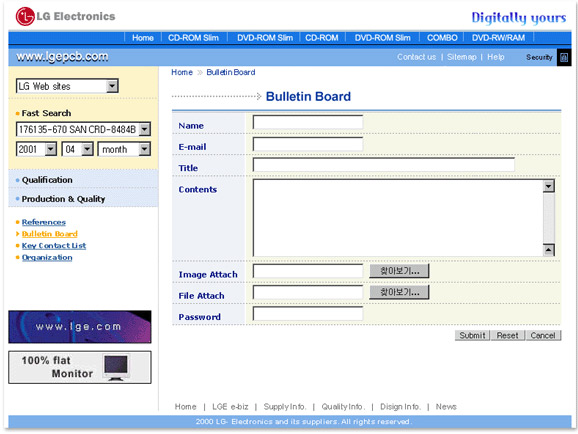Click inside the Contents text area

pyautogui.click(x=398, y=218)
